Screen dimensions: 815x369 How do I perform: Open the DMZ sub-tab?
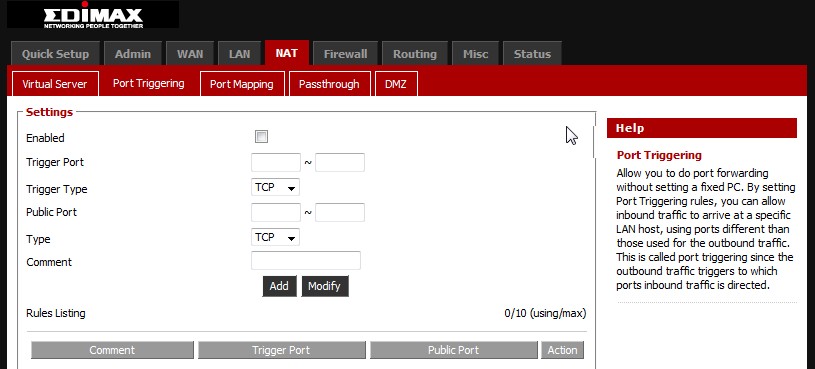(x=396, y=84)
